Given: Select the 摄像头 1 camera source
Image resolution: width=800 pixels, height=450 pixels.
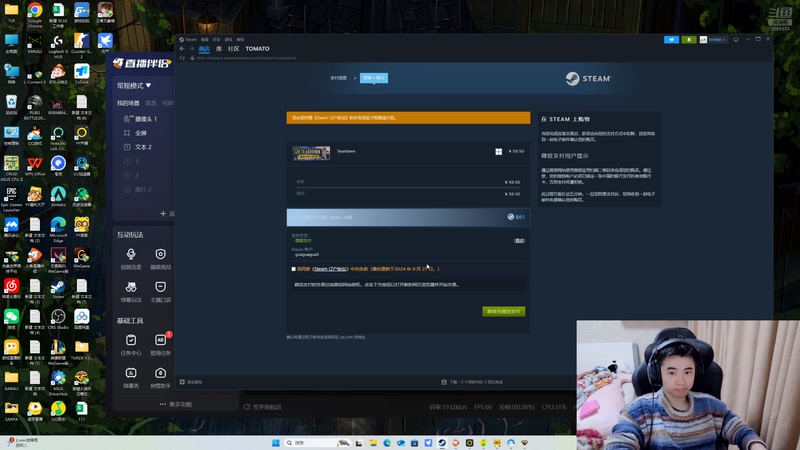Looking at the screenshot, I should pyautogui.click(x=140, y=119).
